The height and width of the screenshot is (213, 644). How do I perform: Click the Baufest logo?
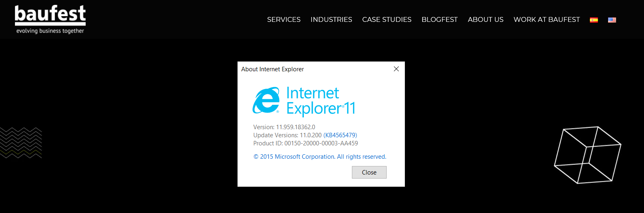(50, 19)
